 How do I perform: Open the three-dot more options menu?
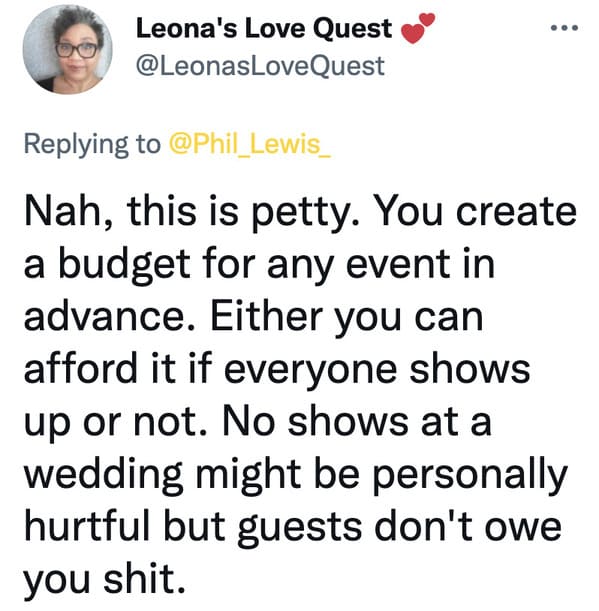tap(564, 28)
